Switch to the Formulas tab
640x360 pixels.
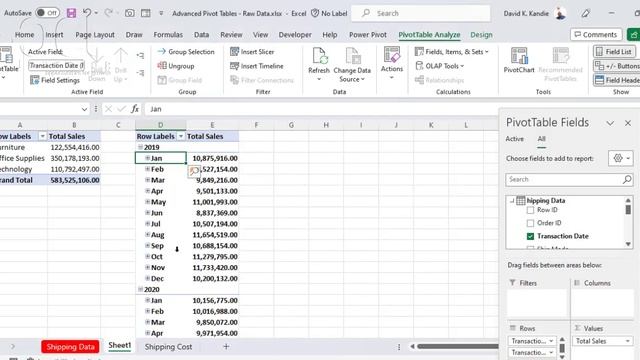168,35
